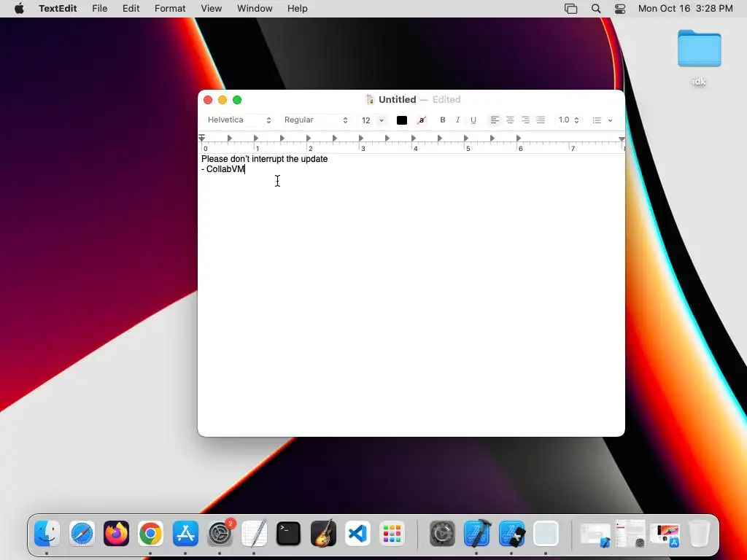The image size is (747, 560).
Task: Minimize the Untitled window with the yellow button
Action: [x=222, y=99]
